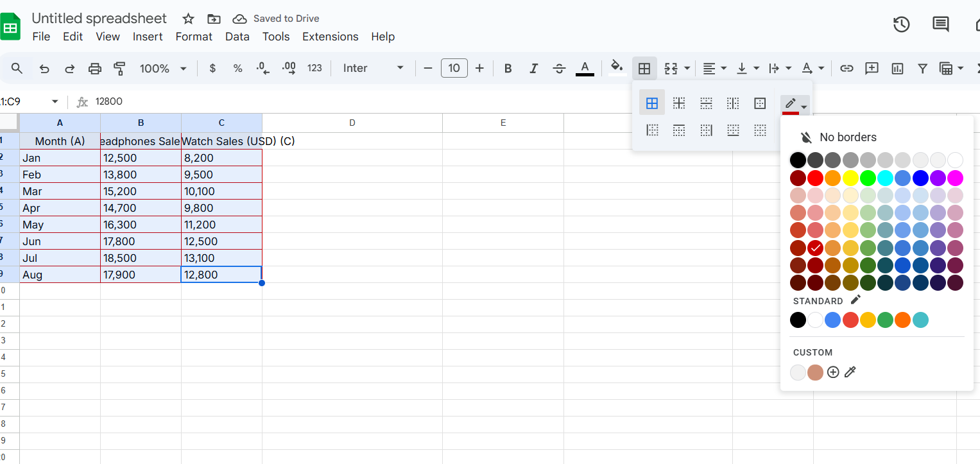Click the create filter funnel icon

(x=922, y=68)
